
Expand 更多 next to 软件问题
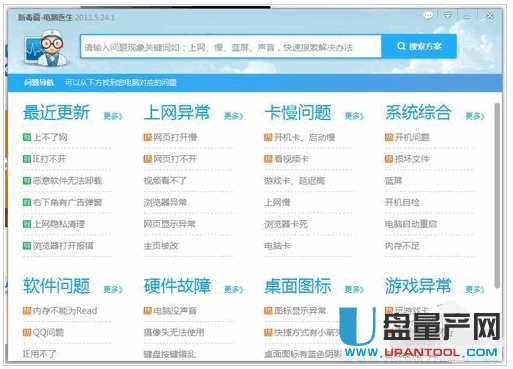(113, 289)
